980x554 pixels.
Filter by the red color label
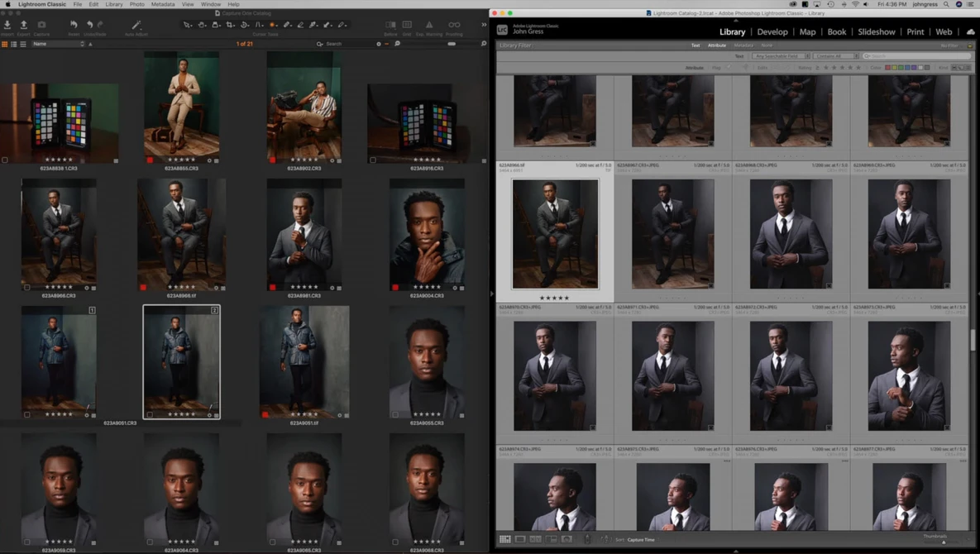pyautogui.click(x=889, y=68)
